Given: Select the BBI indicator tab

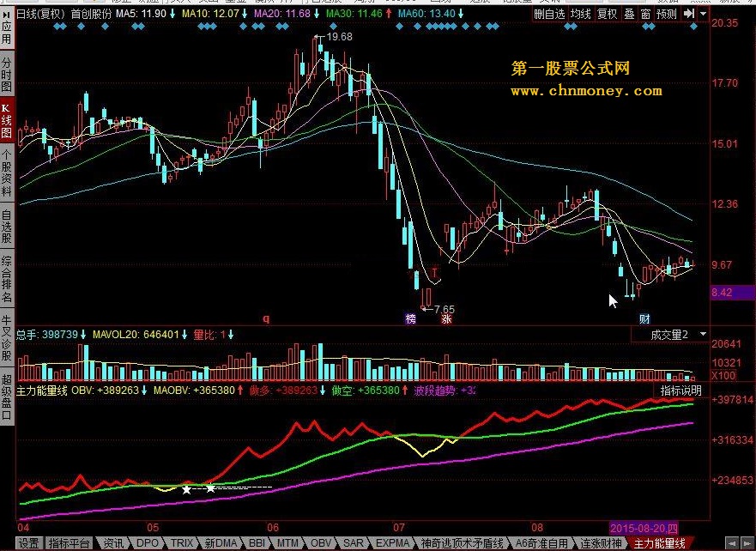Looking at the screenshot, I should click(257, 543).
